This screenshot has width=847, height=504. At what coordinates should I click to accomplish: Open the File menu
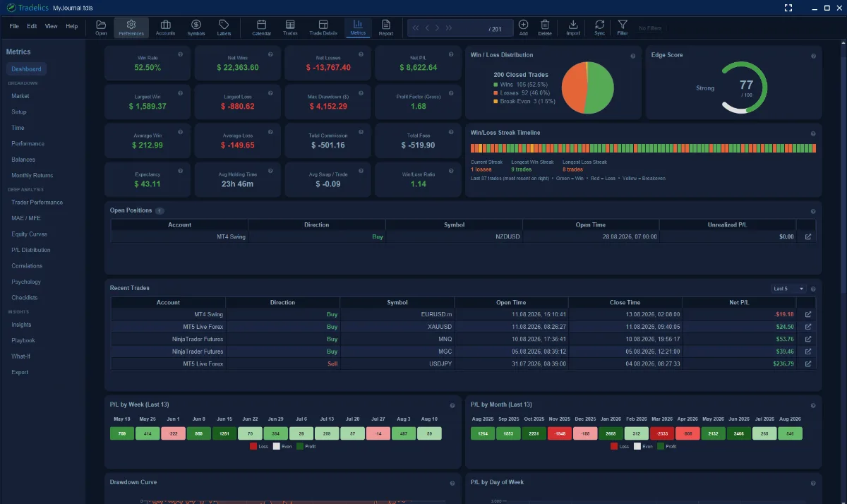point(14,26)
